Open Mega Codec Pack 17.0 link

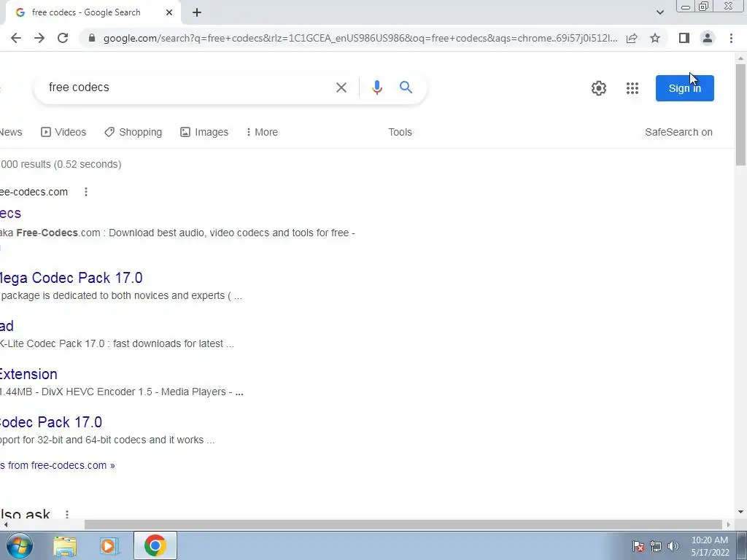point(71,278)
